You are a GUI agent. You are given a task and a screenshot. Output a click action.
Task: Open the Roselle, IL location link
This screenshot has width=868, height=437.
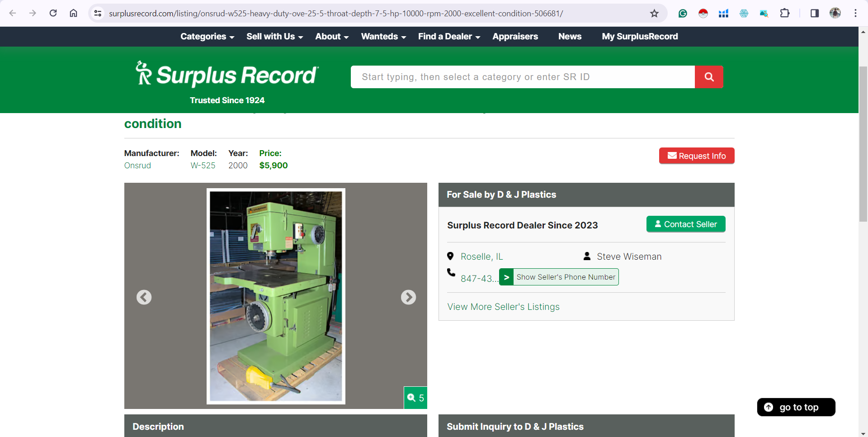pyautogui.click(x=481, y=256)
